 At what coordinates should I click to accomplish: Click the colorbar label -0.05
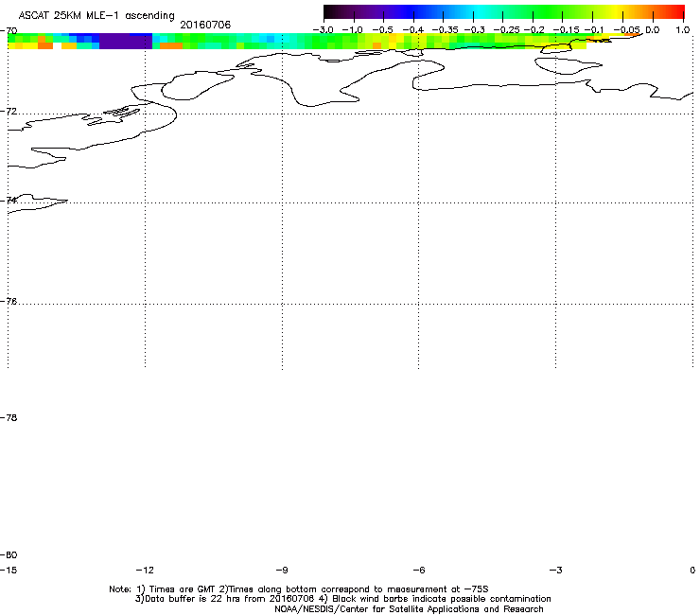pyautogui.click(x=627, y=30)
